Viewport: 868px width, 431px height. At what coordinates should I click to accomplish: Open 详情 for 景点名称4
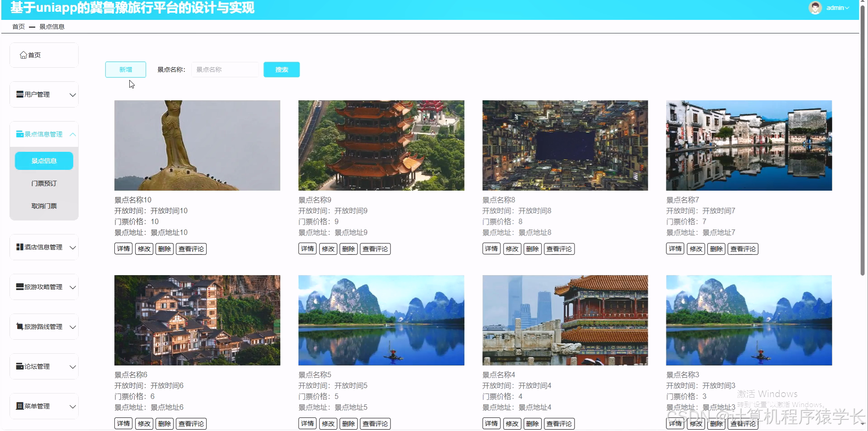(x=491, y=424)
